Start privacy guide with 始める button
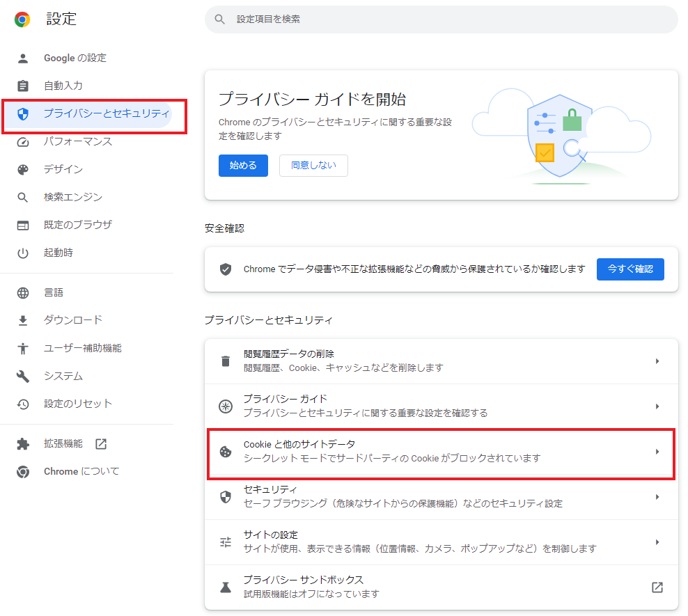The width and height of the screenshot is (688, 616). coord(243,166)
